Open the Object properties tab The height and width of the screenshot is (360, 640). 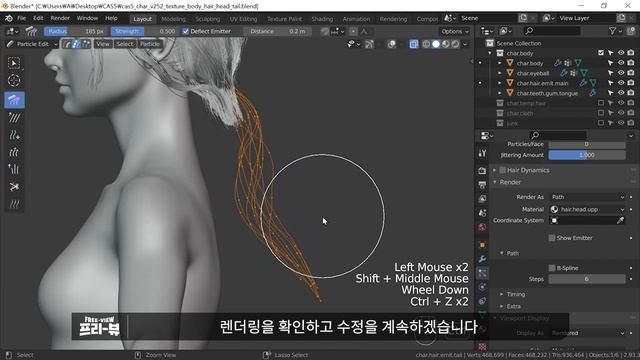click(x=482, y=245)
